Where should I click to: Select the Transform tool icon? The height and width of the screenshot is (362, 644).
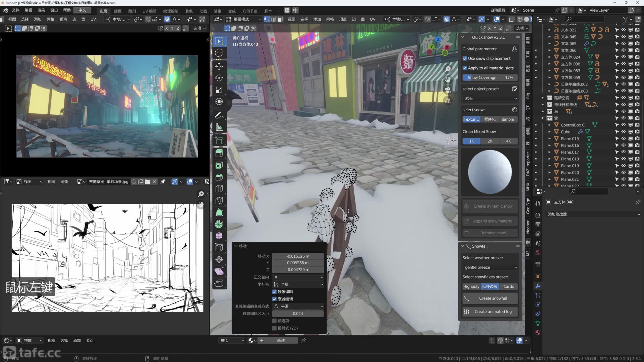pyautogui.click(x=219, y=102)
